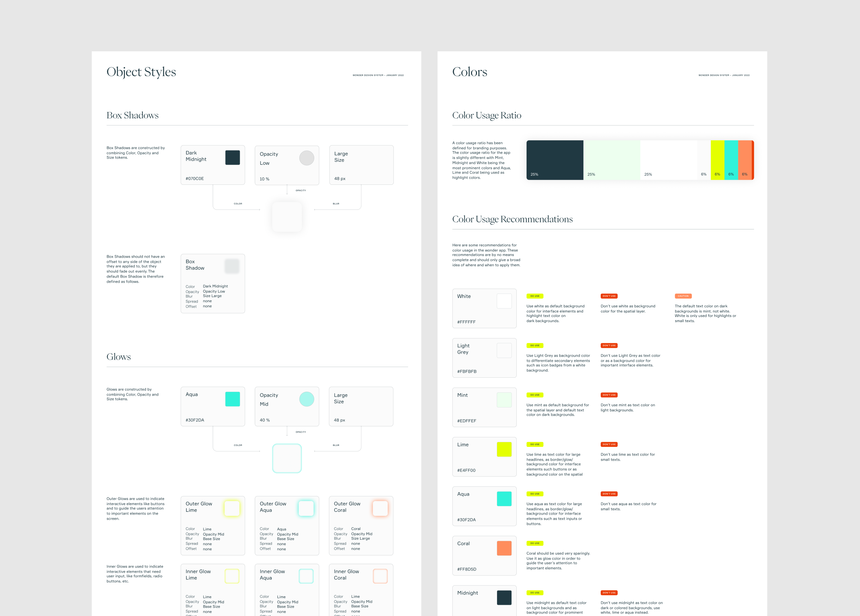Click the Outer Glow Coral preview
Viewport: 860px width, 616px height.
pos(380,509)
